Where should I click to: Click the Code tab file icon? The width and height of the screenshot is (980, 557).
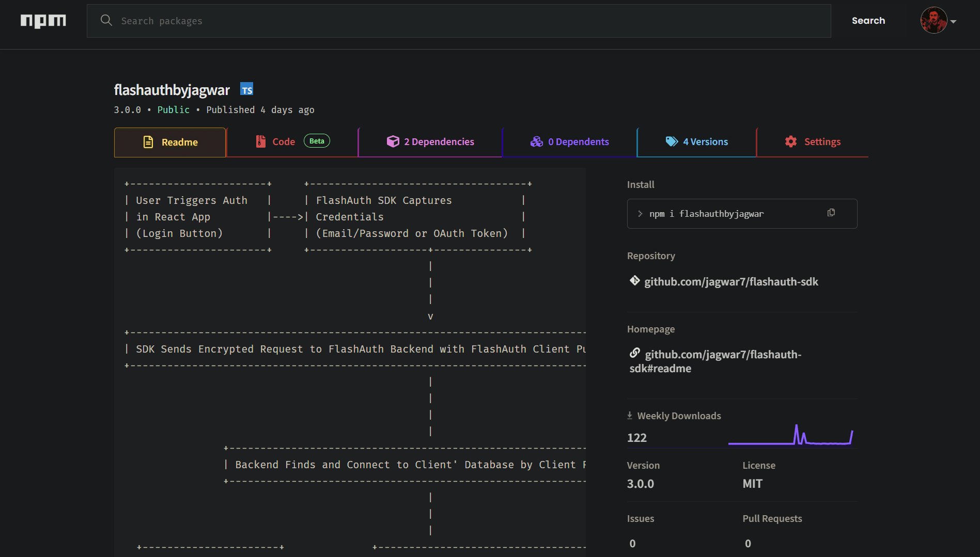click(259, 141)
